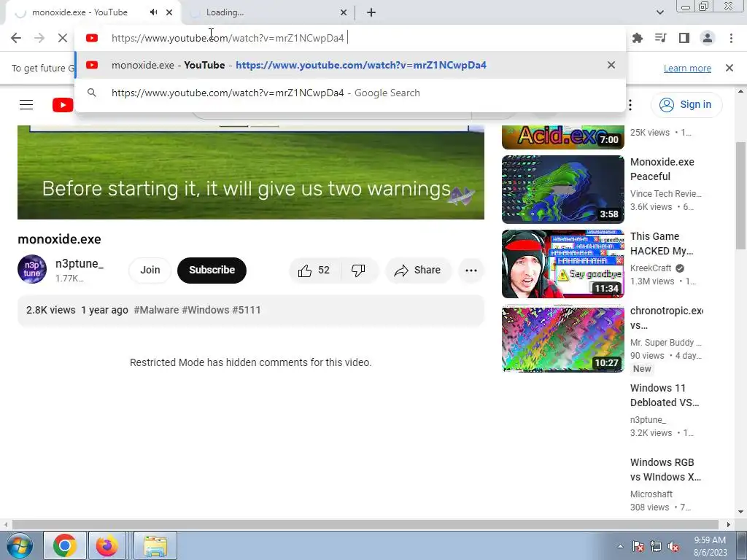
Task: Open the Acid.exe video thumbnail
Action: [x=562, y=137]
